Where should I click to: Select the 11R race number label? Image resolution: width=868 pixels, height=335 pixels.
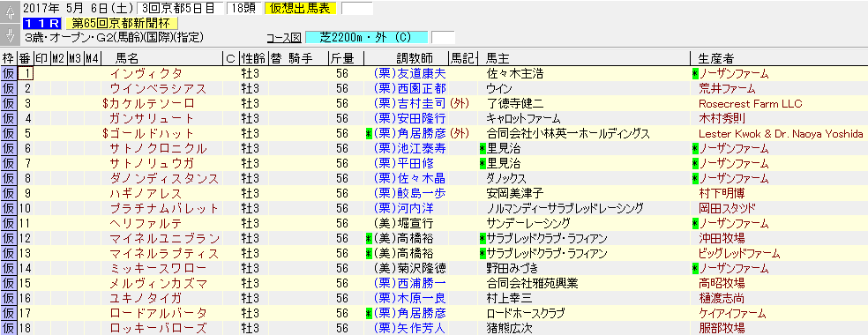(42, 24)
